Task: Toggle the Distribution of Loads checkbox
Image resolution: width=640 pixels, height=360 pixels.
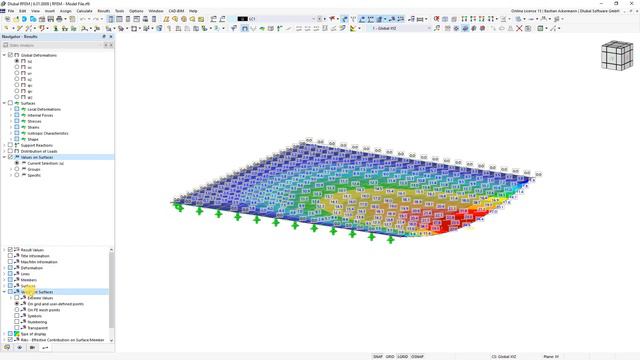Action: click(x=11, y=151)
